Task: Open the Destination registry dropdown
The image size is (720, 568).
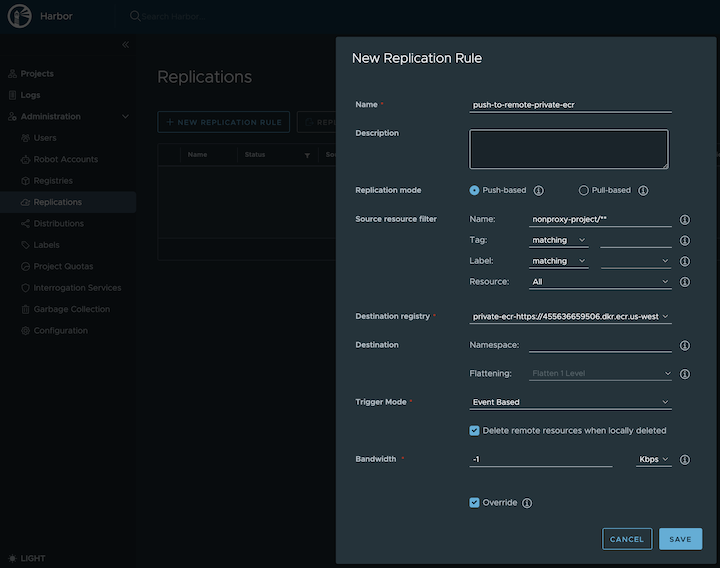Action: (x=570, y=316)
